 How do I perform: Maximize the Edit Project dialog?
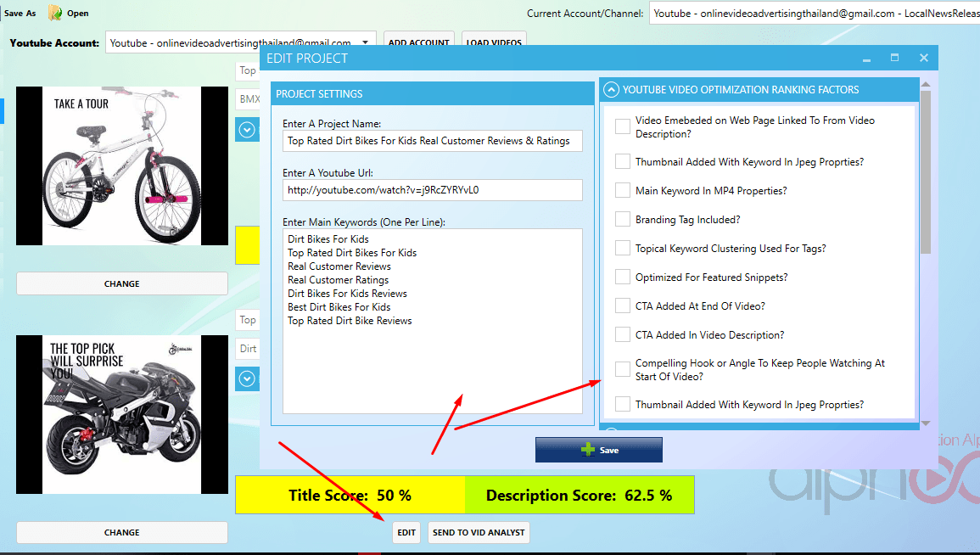894,59
